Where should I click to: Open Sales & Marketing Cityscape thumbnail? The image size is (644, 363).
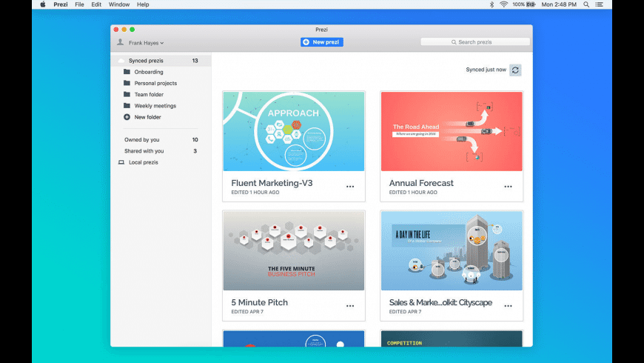[452, 250]
